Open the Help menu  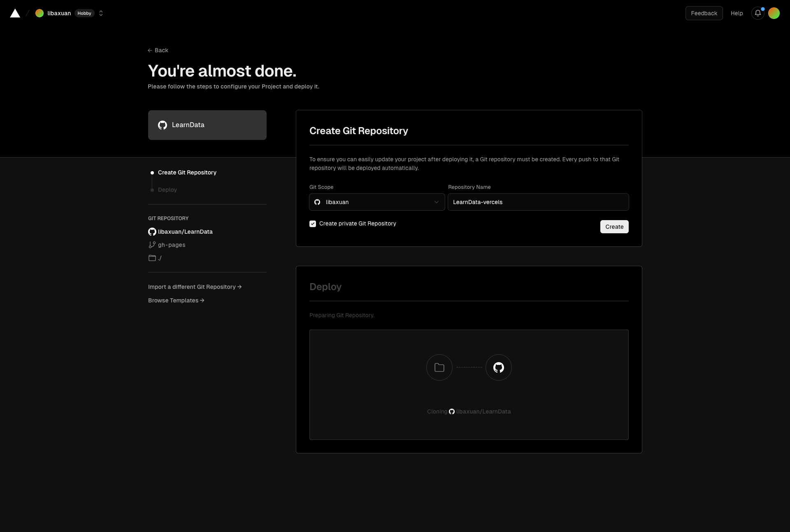(737, 13)
